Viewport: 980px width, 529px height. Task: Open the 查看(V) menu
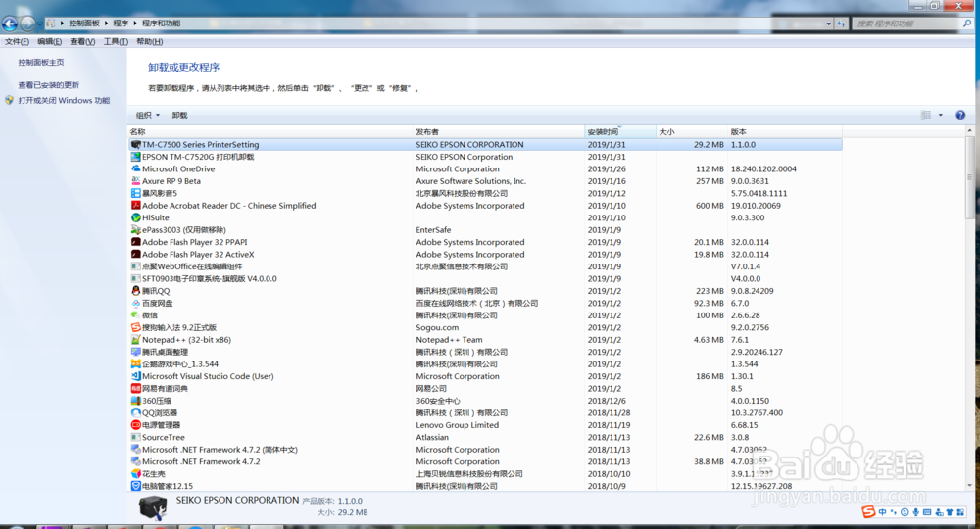coord(82,42)
